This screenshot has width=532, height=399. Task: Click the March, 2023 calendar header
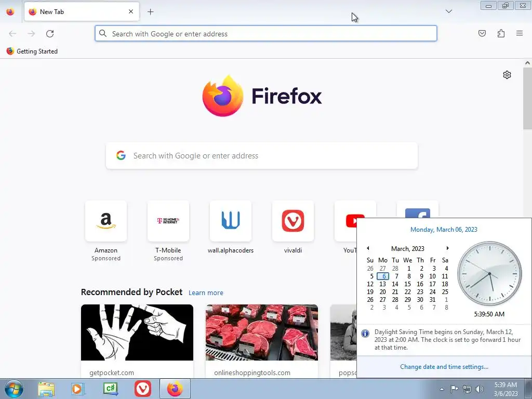click(407, 249)
